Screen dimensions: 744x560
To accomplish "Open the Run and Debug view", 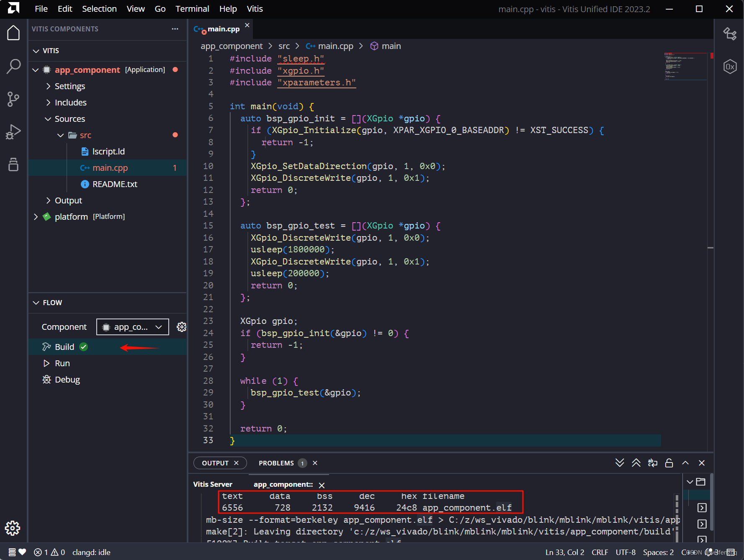I will click(13, 132).
